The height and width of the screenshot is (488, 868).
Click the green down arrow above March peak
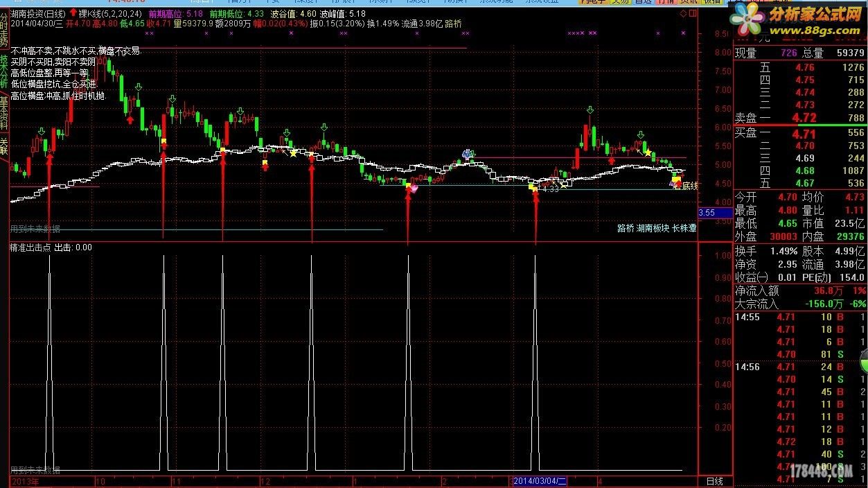coord(590,110)
